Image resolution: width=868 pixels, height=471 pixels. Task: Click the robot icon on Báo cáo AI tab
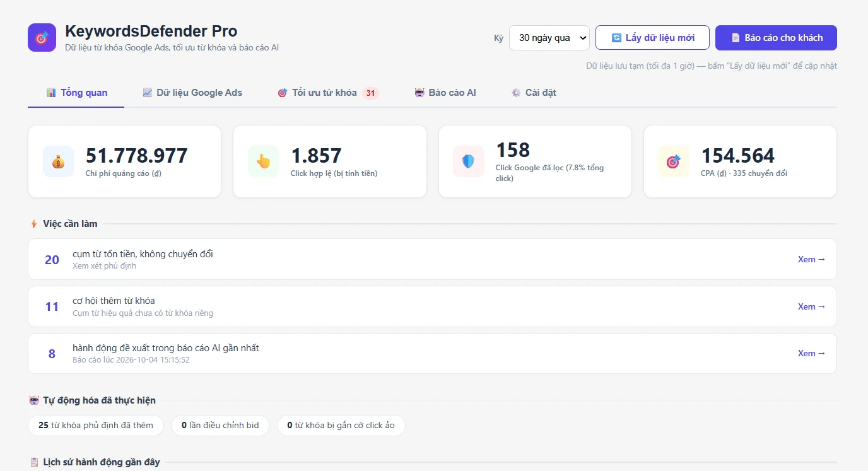click(x=419, y=93)
